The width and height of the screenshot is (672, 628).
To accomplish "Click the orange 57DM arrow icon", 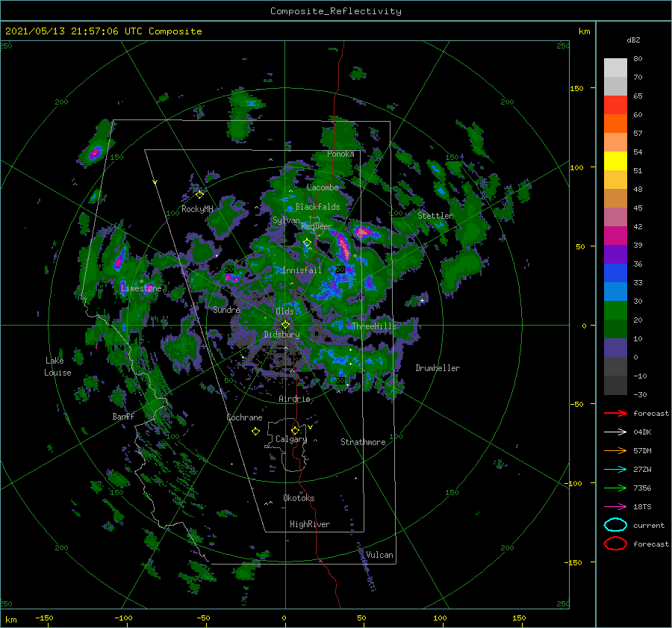I will [x=615, y=450].
